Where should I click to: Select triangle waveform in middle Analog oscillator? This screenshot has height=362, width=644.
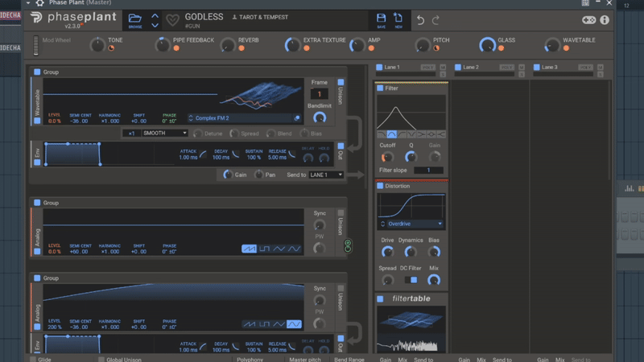pyautogui.click(x=279, y=249)
